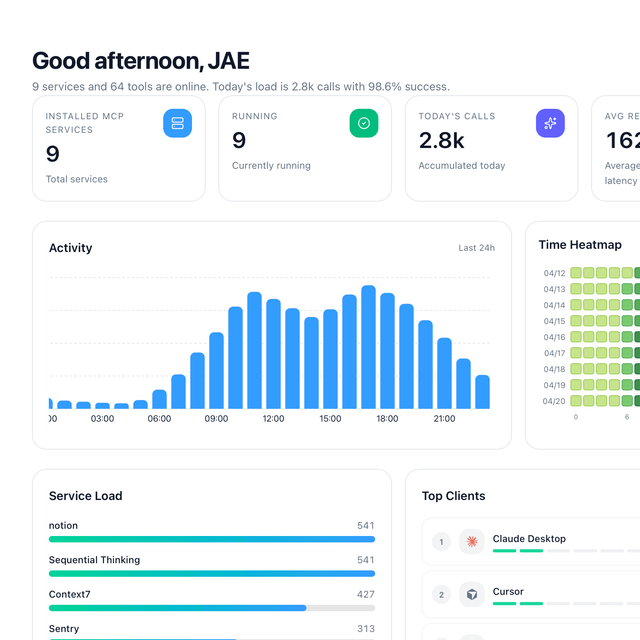Click the Last 24h range label
Viewport: 640px width, 640px height.
pos(476,248)
